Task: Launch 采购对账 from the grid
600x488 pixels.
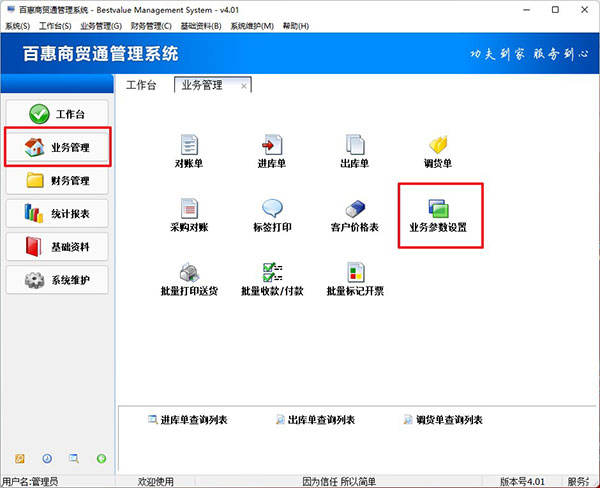Action: coord(189,215)
